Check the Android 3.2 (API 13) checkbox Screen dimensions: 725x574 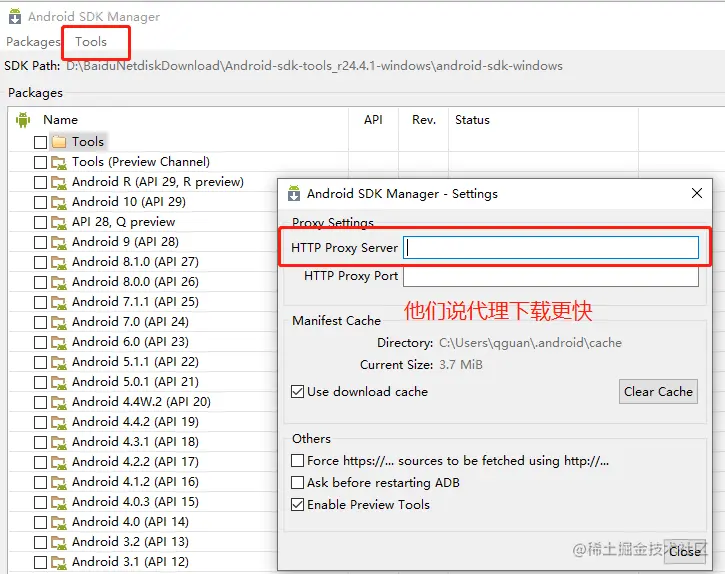[40, 543]
